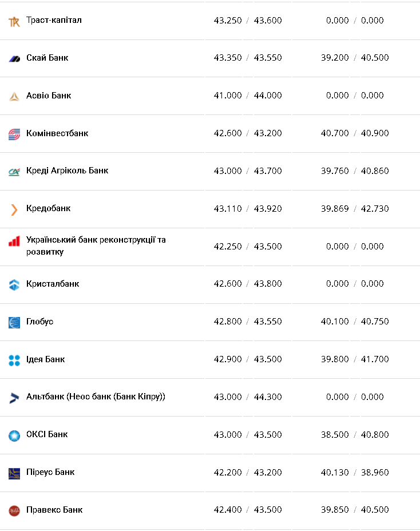Click the Комінвестбанк logo icon
The image size is (420, 531).
[14, 134]
